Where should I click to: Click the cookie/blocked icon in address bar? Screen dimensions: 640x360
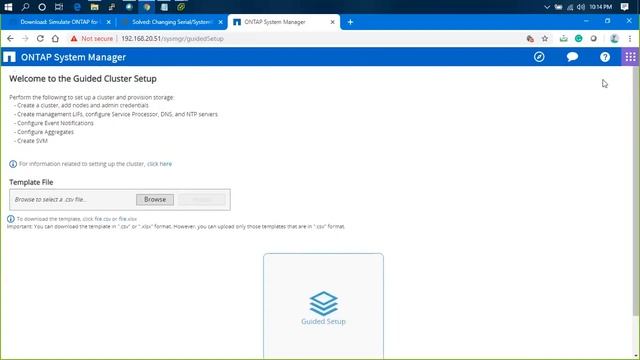point(530,38)
